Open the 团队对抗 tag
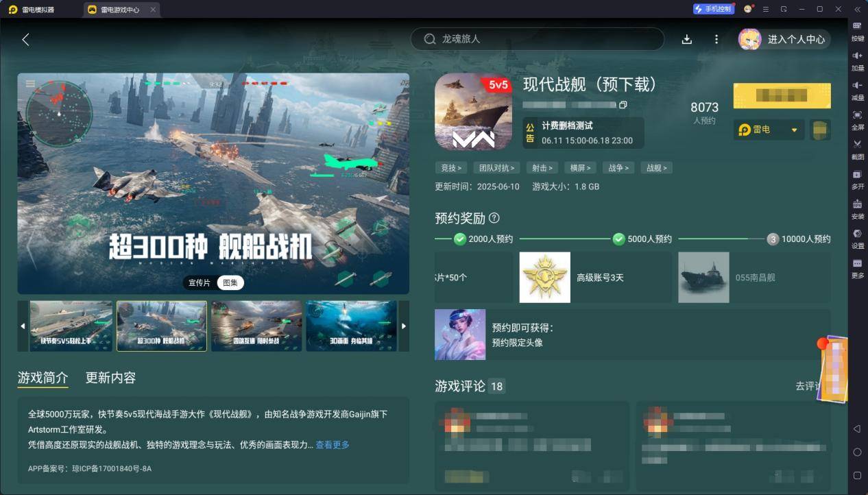This screenshot has height=495, width=868. tap(497, 168)
